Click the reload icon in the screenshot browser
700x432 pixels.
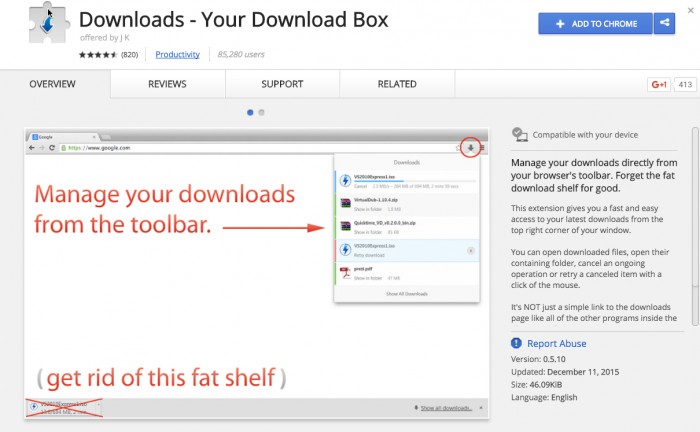point(52,148)
